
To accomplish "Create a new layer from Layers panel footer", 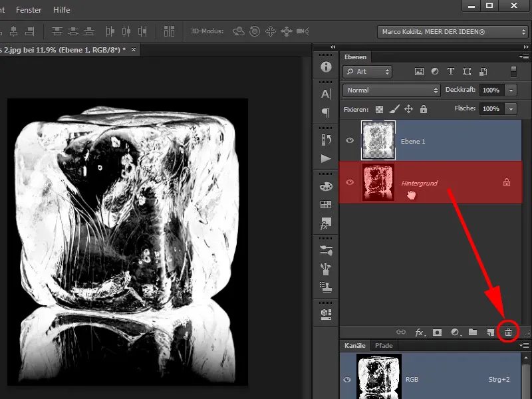I will click(x=490, y=332).
